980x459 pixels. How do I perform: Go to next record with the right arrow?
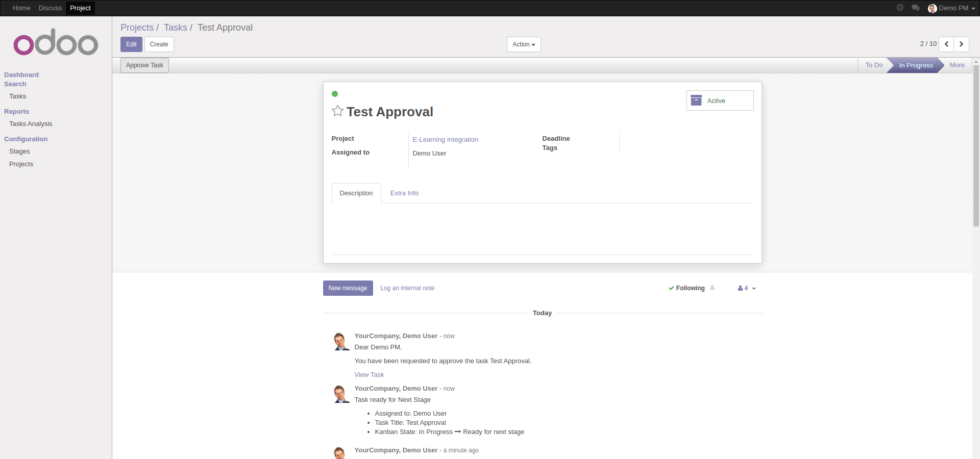tap(961, 44)
